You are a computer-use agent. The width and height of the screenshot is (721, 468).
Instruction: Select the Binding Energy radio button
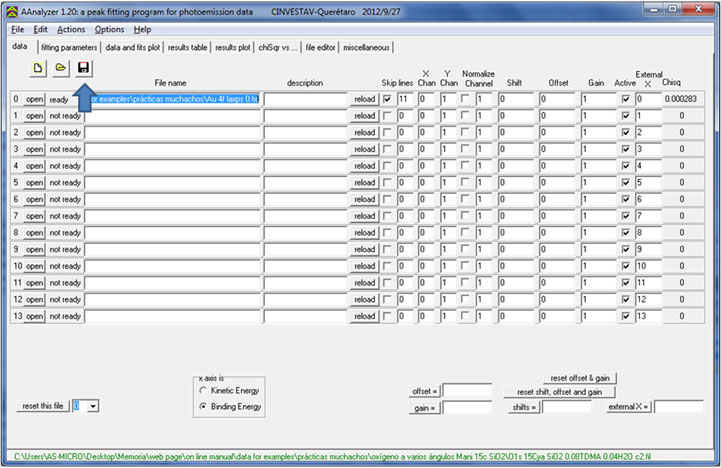tap(204, 407)
